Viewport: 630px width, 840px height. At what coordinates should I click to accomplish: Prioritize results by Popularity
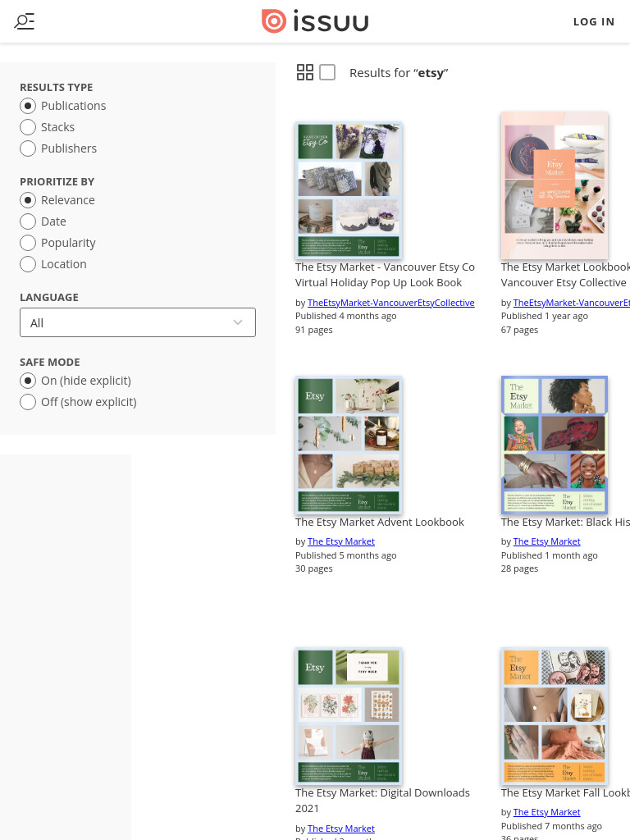[x=28, y=243]
